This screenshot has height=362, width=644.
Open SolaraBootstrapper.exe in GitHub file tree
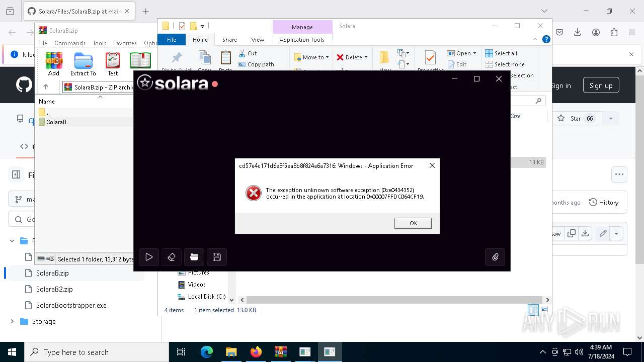(x=71, y=305)
